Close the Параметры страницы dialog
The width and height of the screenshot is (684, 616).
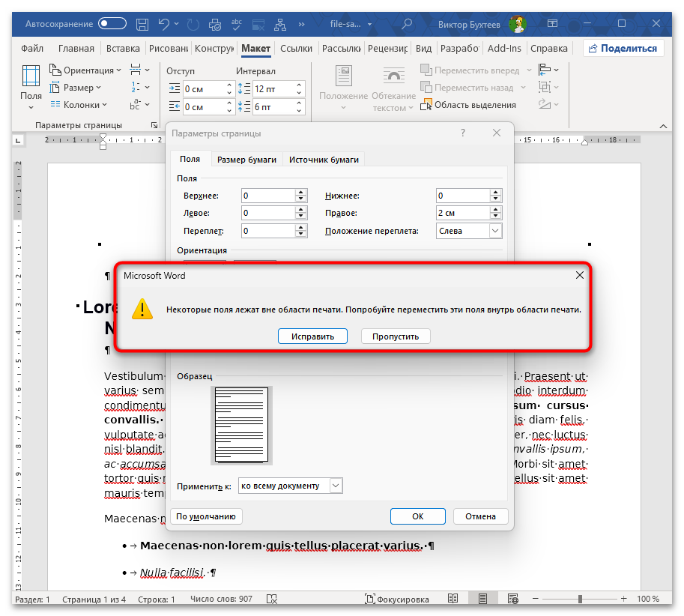(x=497, y=133)
